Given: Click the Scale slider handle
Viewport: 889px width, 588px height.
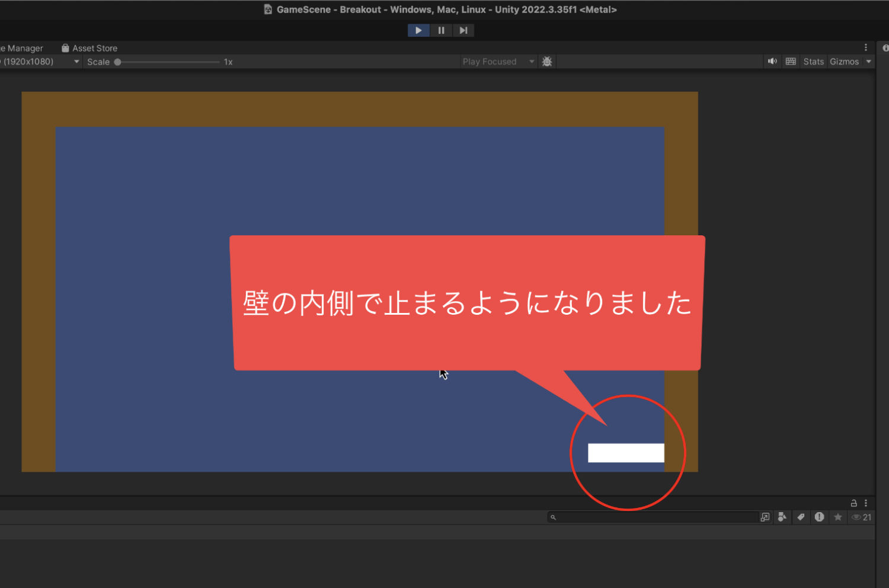Looking at the screenshot, I should coord(117,62).
